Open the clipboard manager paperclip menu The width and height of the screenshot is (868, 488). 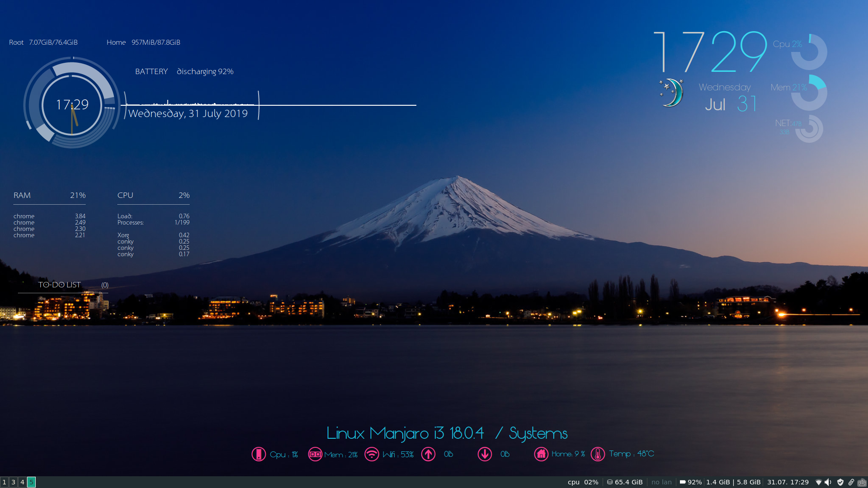(x=851, y=482)
